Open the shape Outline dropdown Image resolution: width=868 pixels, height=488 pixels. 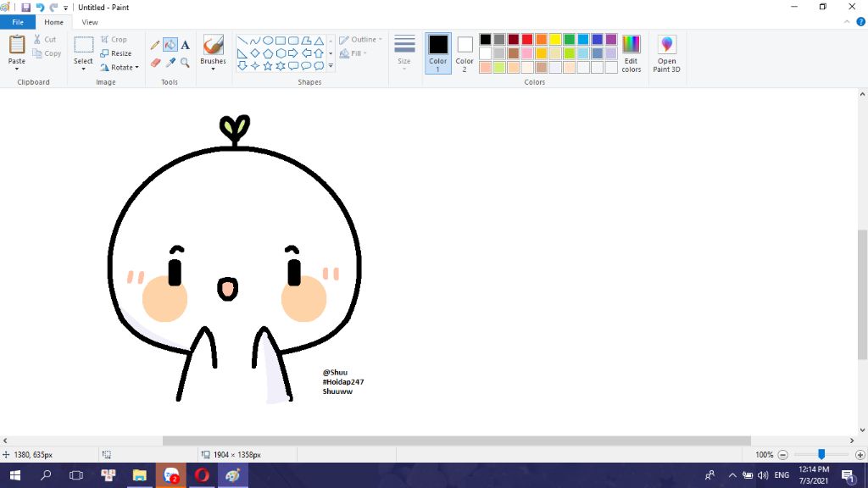[x=360, y=40]
